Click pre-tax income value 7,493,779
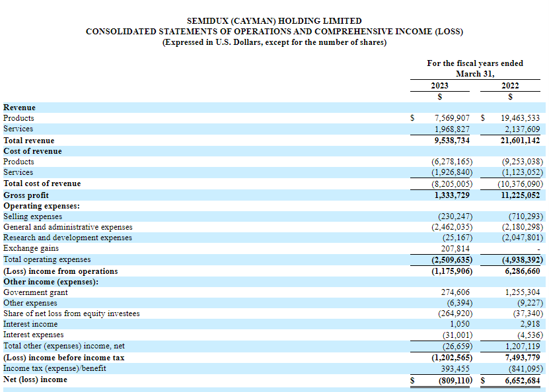The image size is (549, 392). click(x=523, y=358)
